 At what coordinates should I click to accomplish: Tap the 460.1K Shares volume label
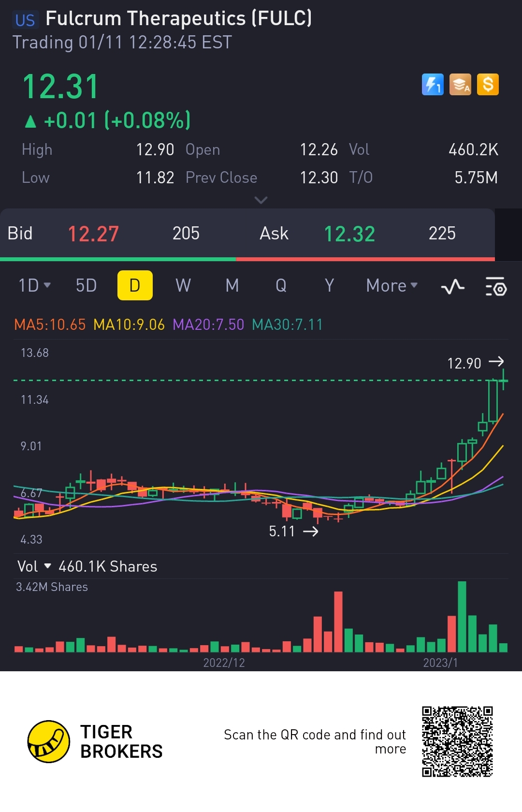[108, 566]
